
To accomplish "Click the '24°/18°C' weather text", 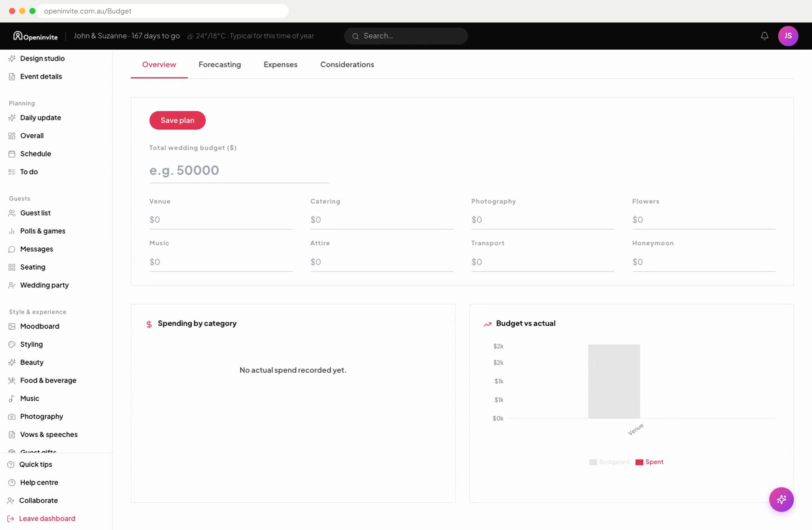I will pos(211,36).
